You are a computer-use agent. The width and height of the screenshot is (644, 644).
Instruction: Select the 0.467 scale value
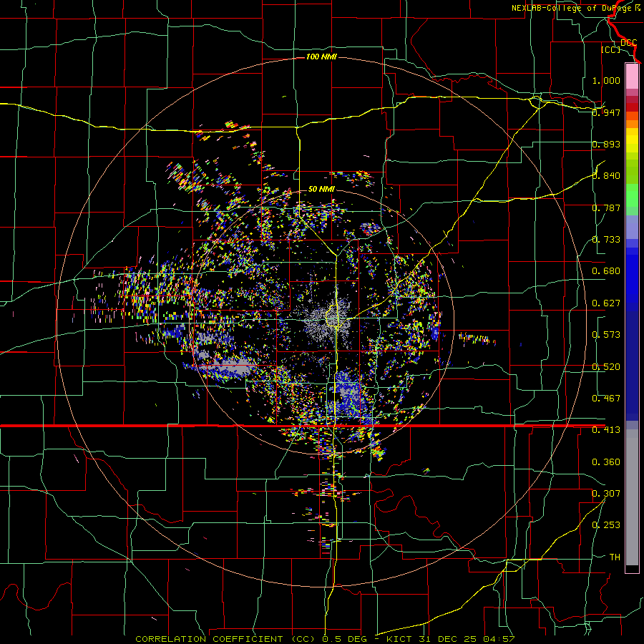(606, 399)
